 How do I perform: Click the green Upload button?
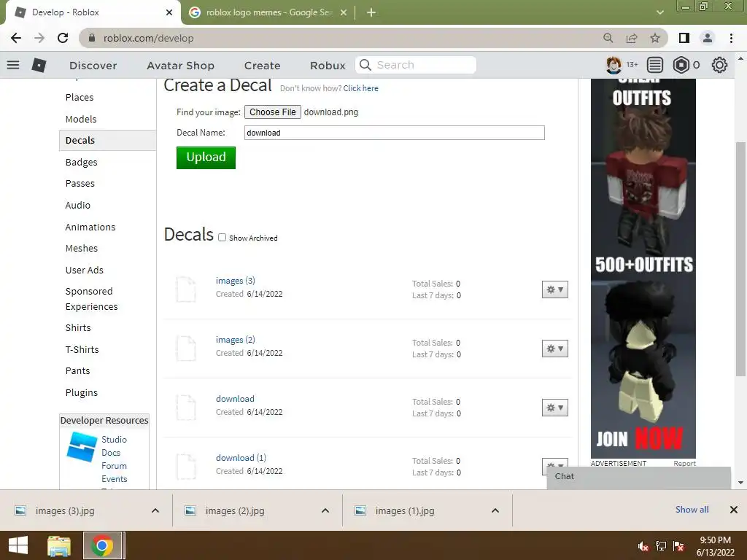pyautogui.click(x=206, y=157)
